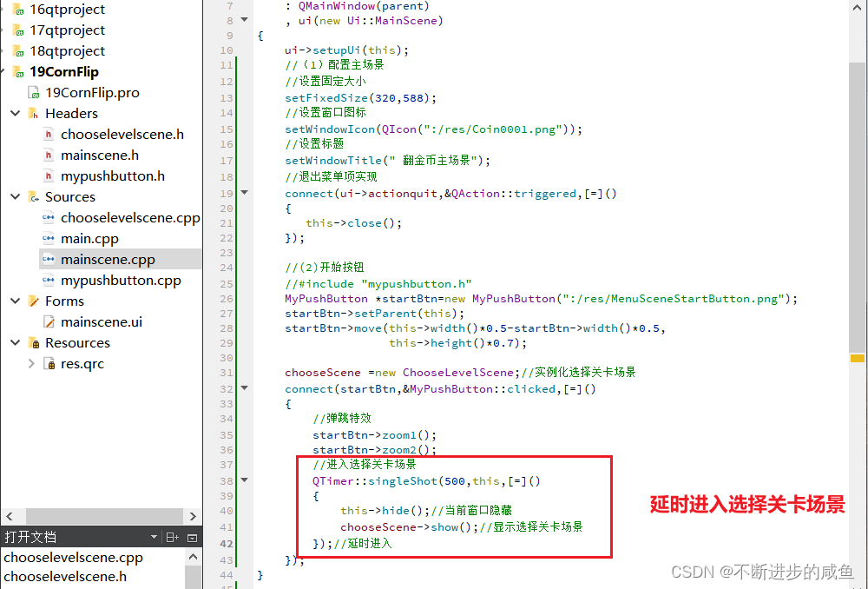Fold the connect block at line 32
The height and width of the screenshot is (589, 868).
[244, 387]
